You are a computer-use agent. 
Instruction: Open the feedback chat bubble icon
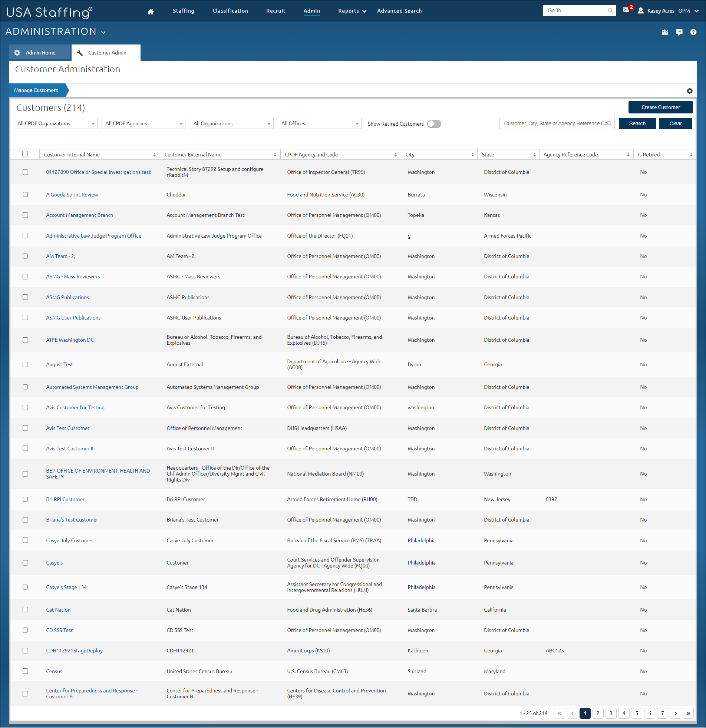click(680, 32)
